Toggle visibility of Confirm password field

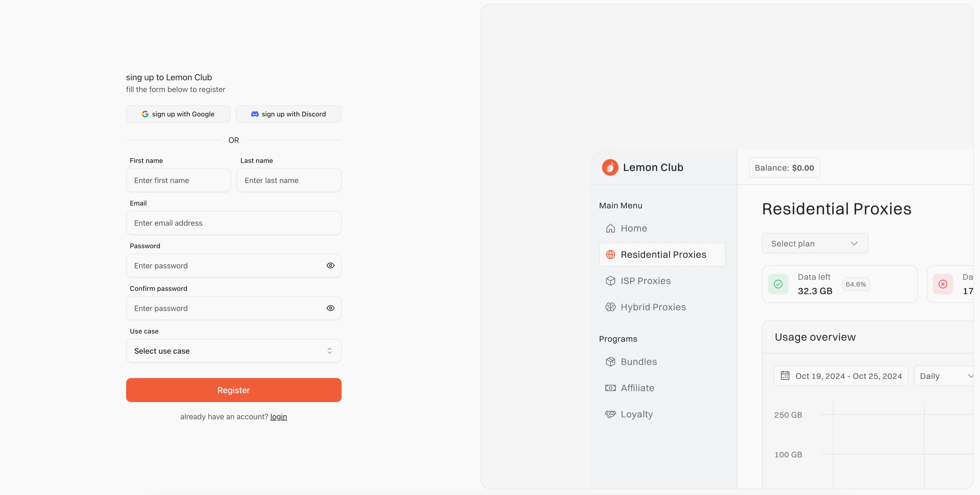[x=331, y=308]
